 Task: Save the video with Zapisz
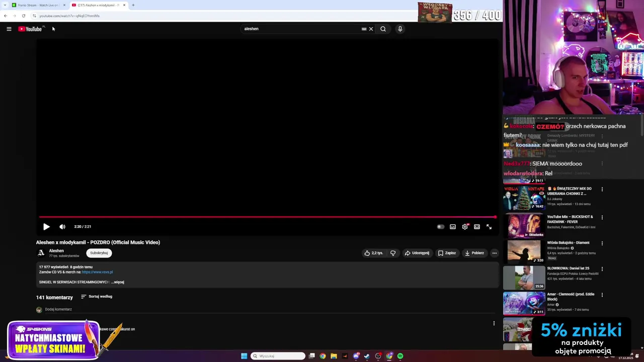pyautogui.click(x=447, y=253)
